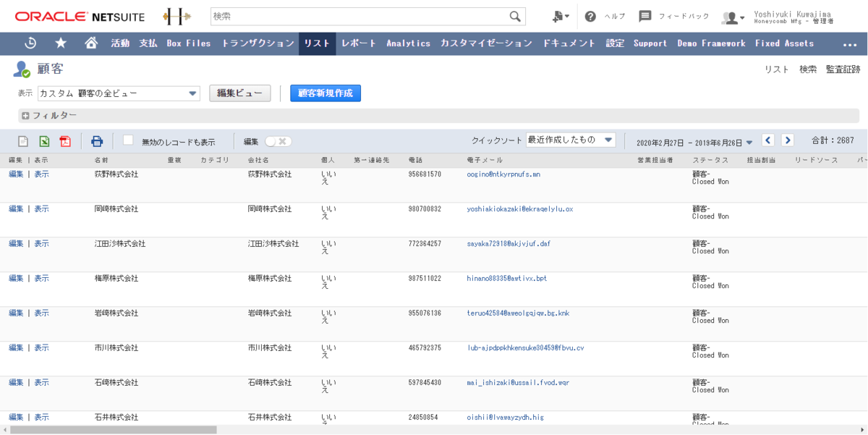
Task: Open the more menu items ellipsis
Action: pos(850,43)
